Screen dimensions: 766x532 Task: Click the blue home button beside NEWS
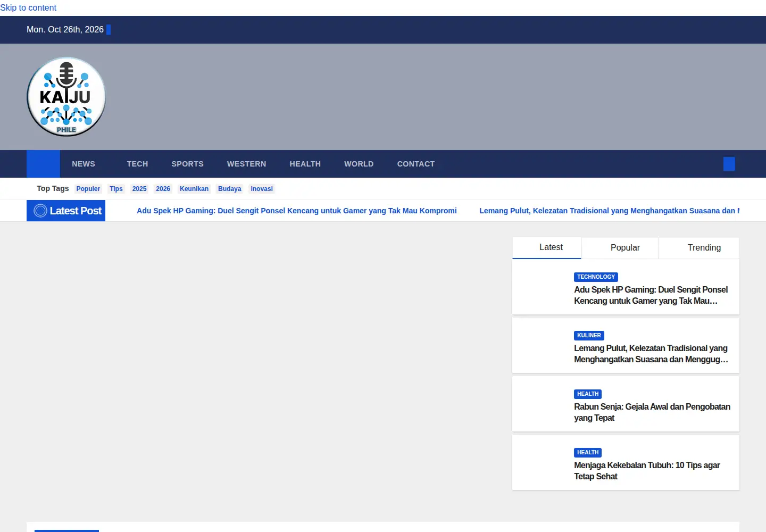click(43, 164)
